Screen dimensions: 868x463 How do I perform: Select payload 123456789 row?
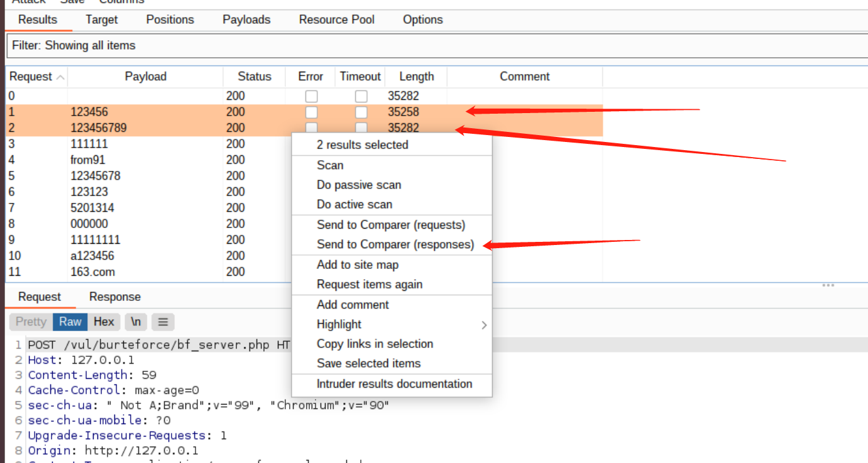coord(304,128)
